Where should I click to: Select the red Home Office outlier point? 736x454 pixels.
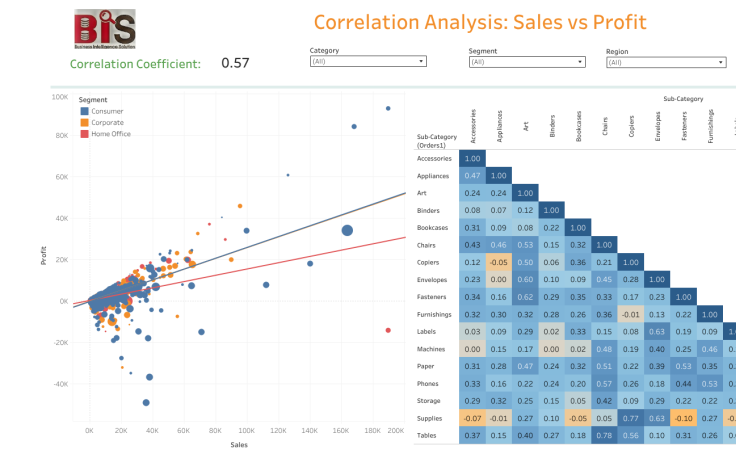click(388, 330)
